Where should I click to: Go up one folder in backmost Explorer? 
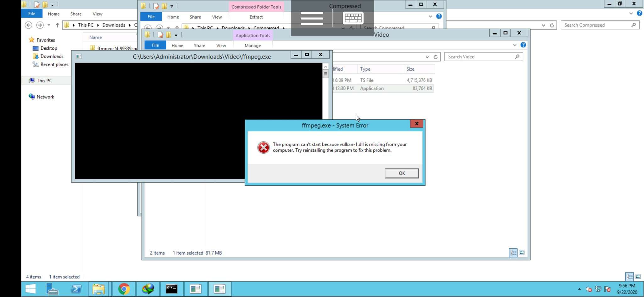[57, 25]
